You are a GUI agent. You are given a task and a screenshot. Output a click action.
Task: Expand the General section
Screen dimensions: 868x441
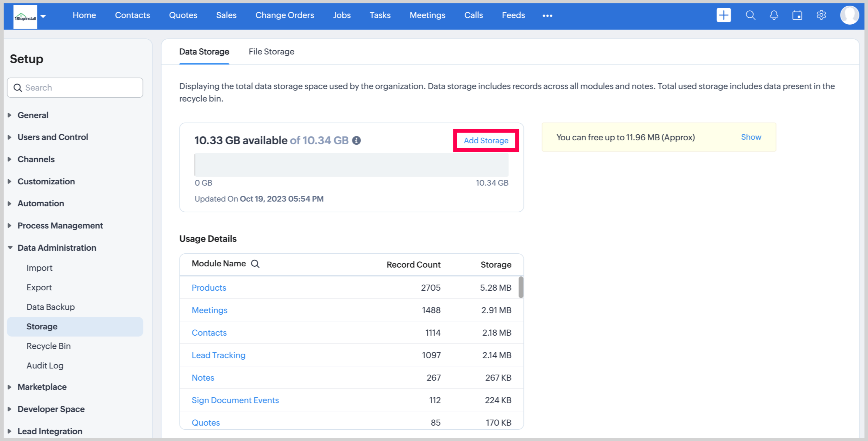33,115
